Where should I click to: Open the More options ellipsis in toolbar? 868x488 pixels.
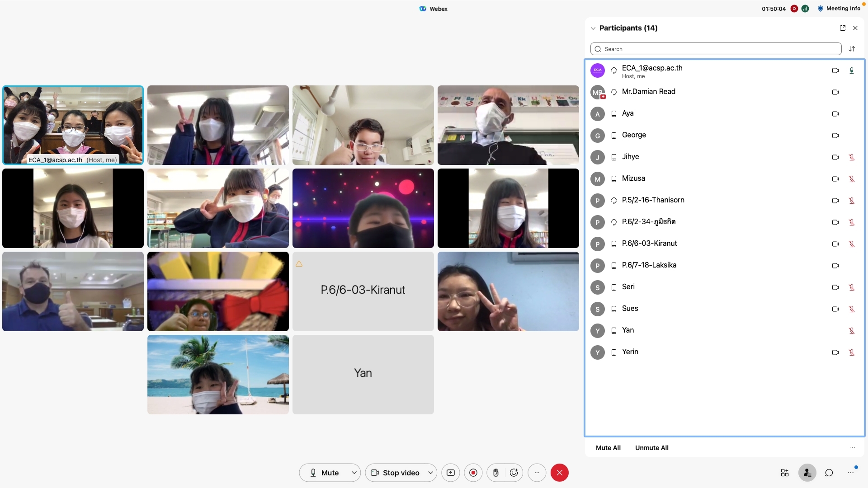point(537,473)
